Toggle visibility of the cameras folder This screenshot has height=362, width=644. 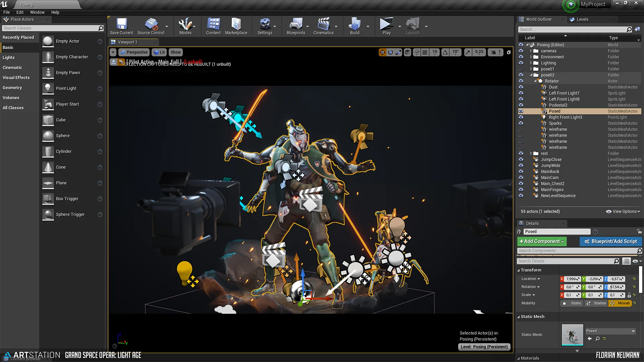coord(521,51)
